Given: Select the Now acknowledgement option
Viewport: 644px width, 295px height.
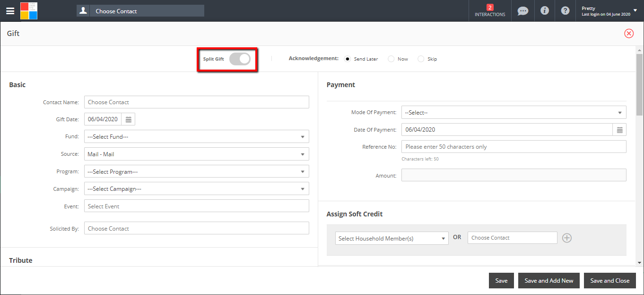Looking at the screenshot, I should point(391,59).
